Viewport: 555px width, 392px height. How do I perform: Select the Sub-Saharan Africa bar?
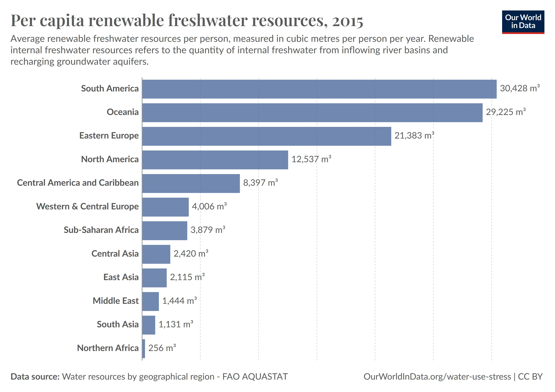pos(164,230)
